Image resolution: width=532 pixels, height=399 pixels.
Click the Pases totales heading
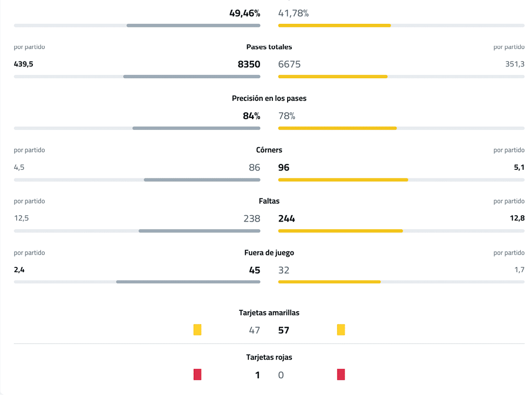click(269, 47)
